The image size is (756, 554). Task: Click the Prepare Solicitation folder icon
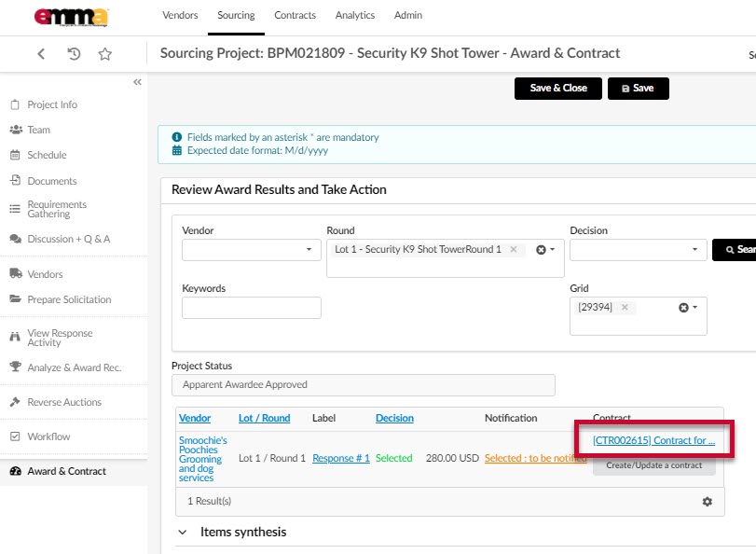(16, 299)
